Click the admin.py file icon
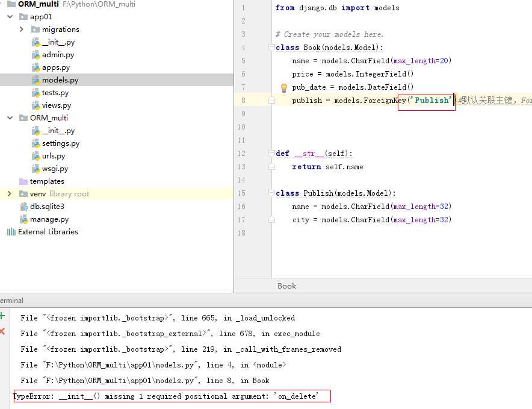The height and width of the screenshot is (409, 532). click(x=36, y=55)
